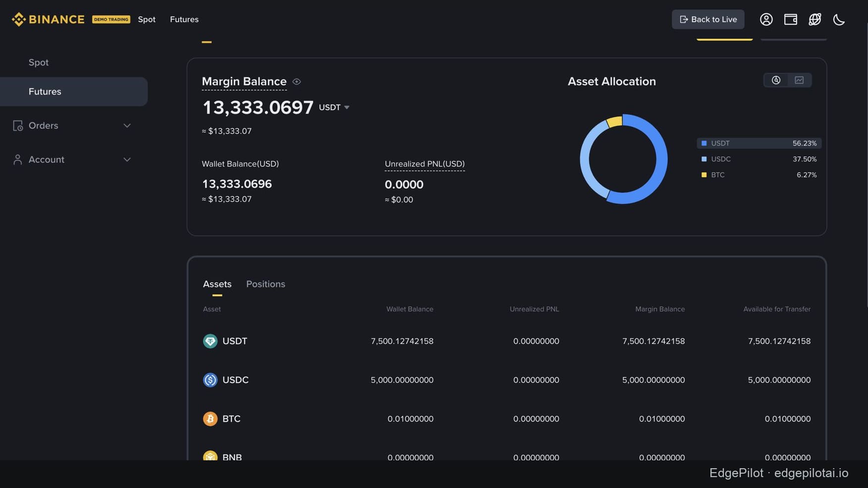Click the USDC margin balance 5,000.00000000
The image size is (868, 488).
click(x=653, y=380)
